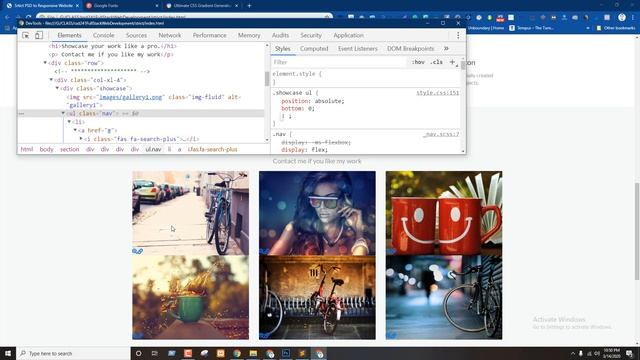This screenshot has width=640, height=360.
Task: Open the Windows Start menu
Action: 8,353
